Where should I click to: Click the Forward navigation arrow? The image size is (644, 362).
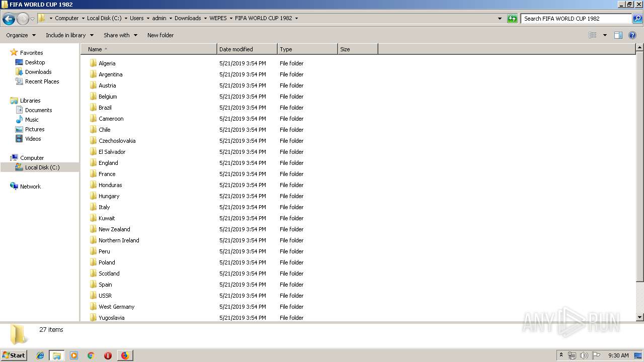(23, 19)
